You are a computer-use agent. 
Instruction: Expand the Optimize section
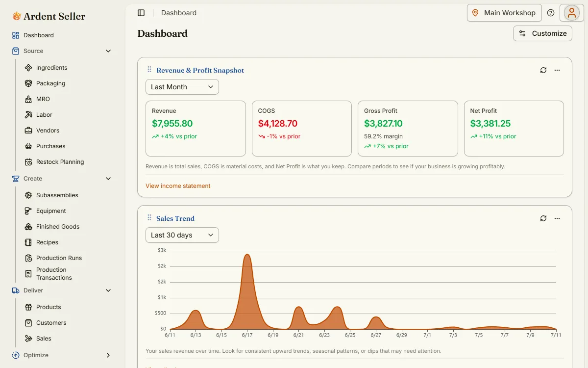point(108,355)
